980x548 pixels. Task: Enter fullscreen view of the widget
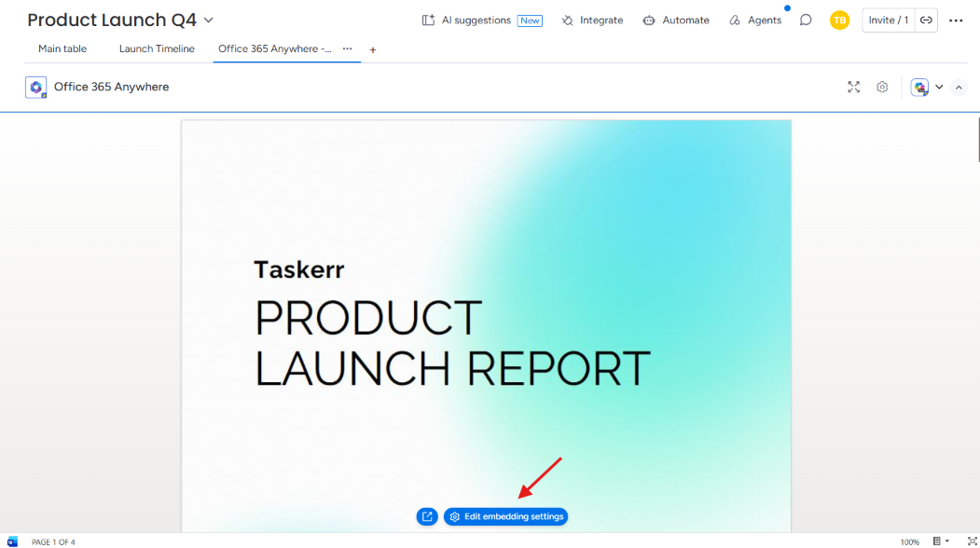pyautogui.click(x=854, y=87)
